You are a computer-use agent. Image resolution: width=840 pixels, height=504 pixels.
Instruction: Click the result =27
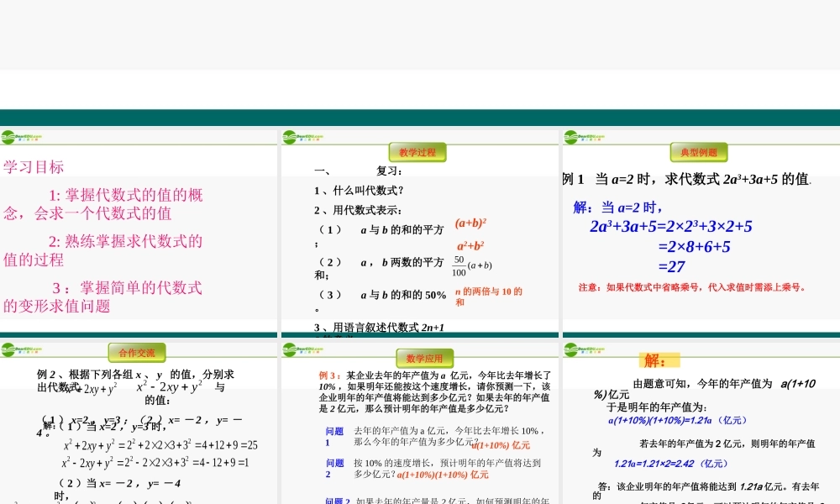click(x=672, y=267)
